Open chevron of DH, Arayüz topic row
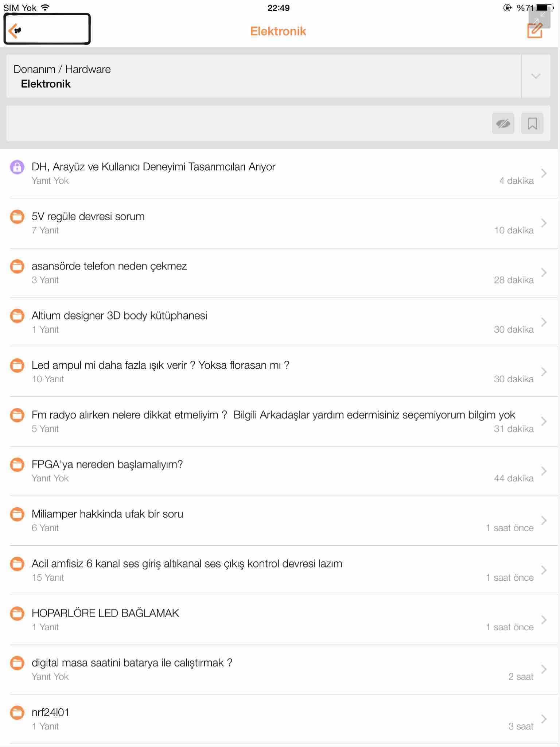This screenshot has height=747, width=560. pyautogui.click(x=544, y=173)
